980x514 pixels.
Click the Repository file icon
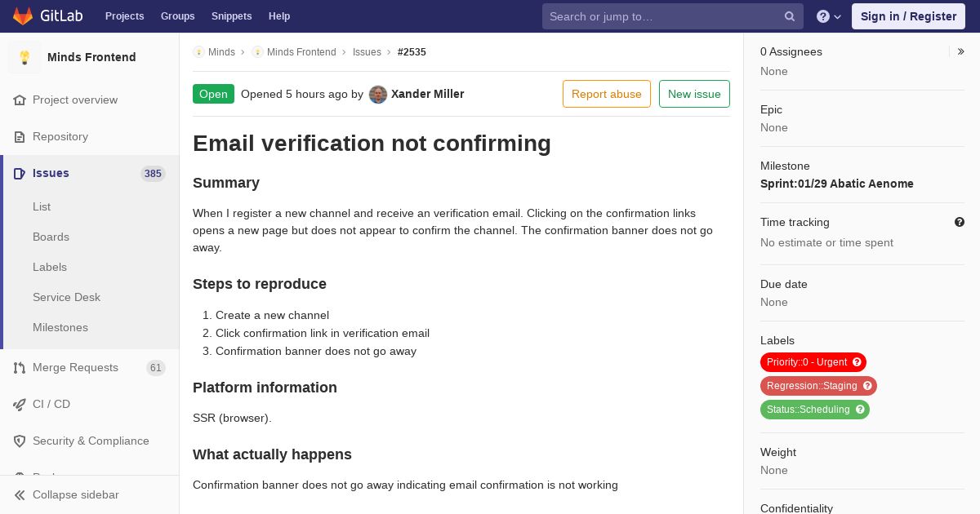[20, 137]
